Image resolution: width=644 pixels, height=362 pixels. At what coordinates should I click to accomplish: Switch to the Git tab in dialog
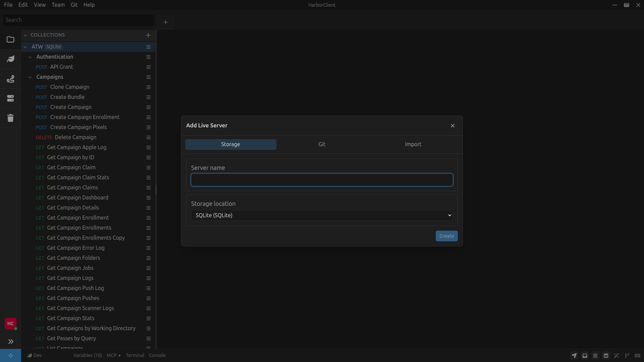[322, 144]
